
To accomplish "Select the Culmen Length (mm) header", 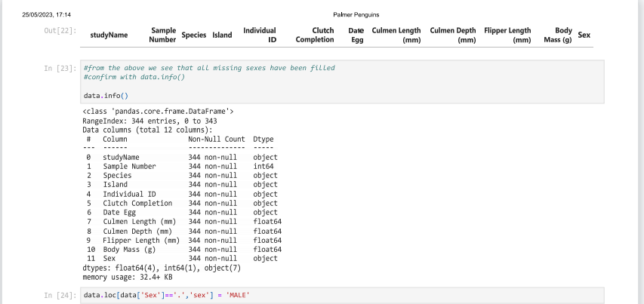I will 396,35.
